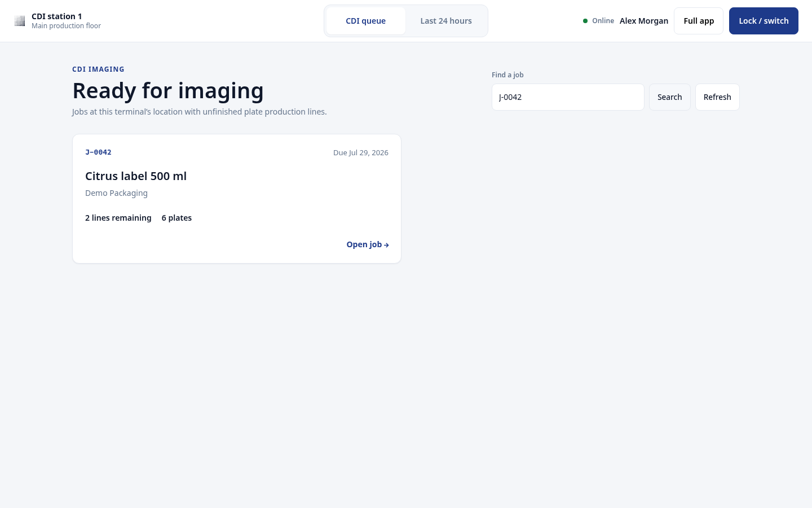The height and width of the screenshot is (508, 812).
Task: Click the Due Jul 29, 2026 date
Action: tap(361, 152)
